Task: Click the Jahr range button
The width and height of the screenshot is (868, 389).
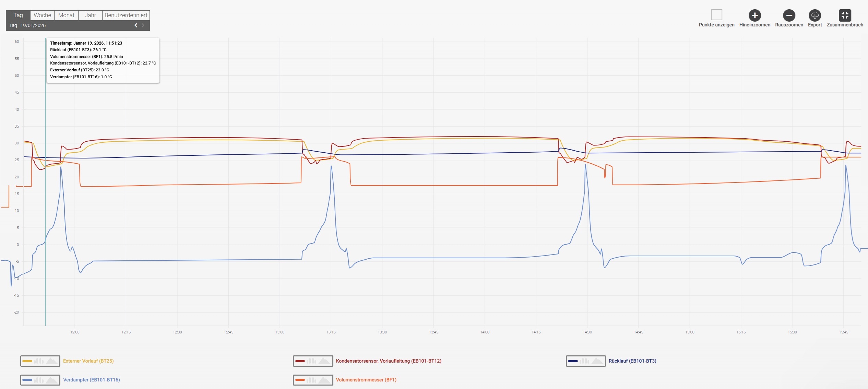Action: 90,15
